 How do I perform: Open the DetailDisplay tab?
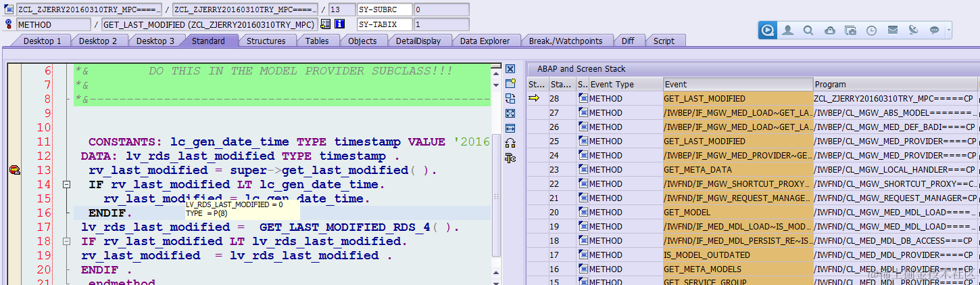[x=418, y=41]
